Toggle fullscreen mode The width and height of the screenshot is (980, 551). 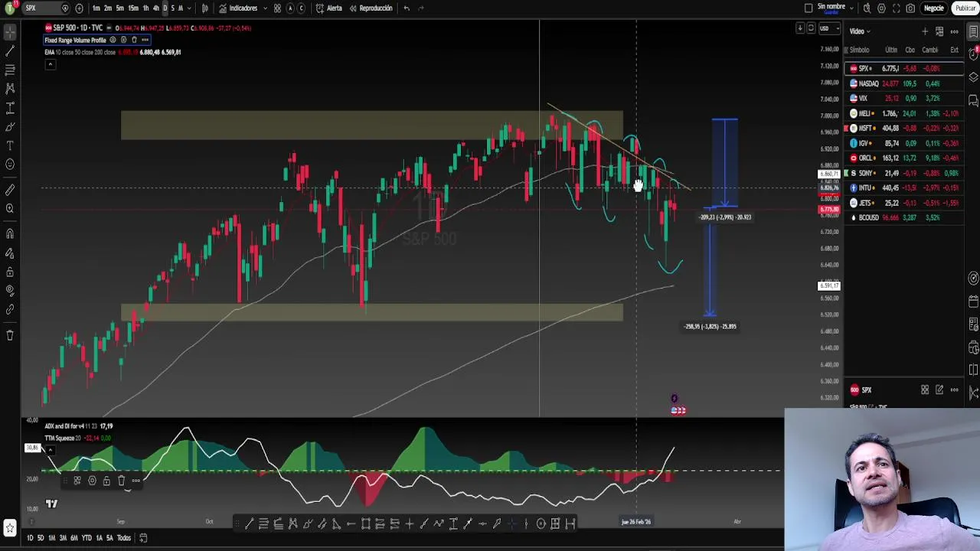tap(896, 8)
